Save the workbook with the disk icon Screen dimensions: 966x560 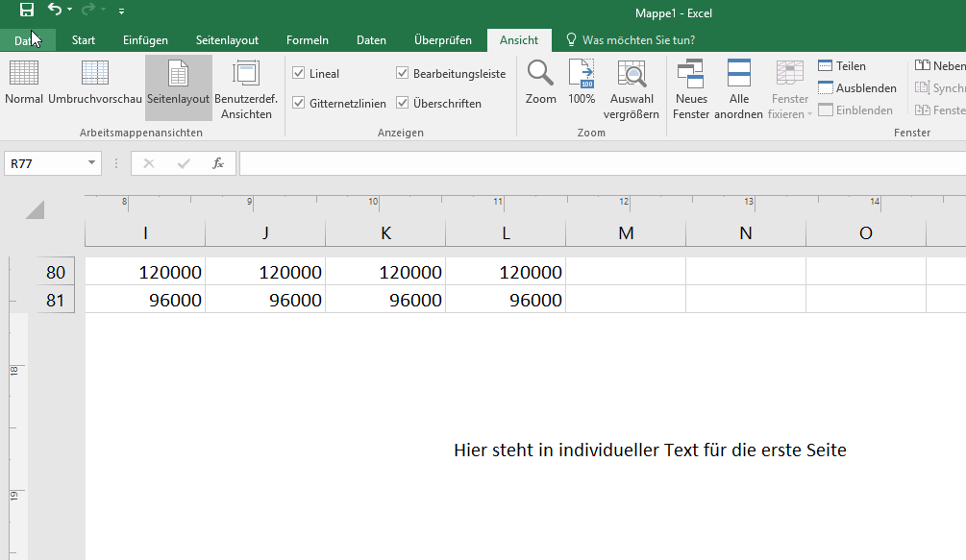[x=27, y=11]
